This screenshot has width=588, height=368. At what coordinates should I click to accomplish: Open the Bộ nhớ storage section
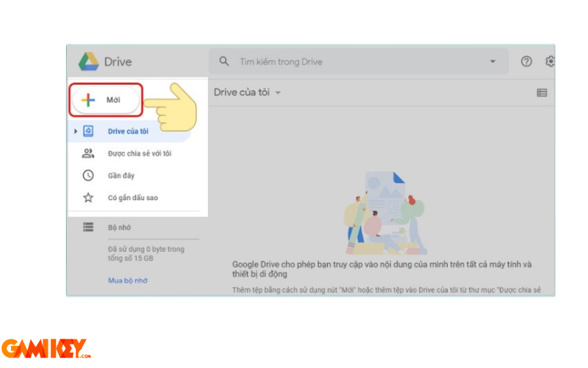pos(119,227)
